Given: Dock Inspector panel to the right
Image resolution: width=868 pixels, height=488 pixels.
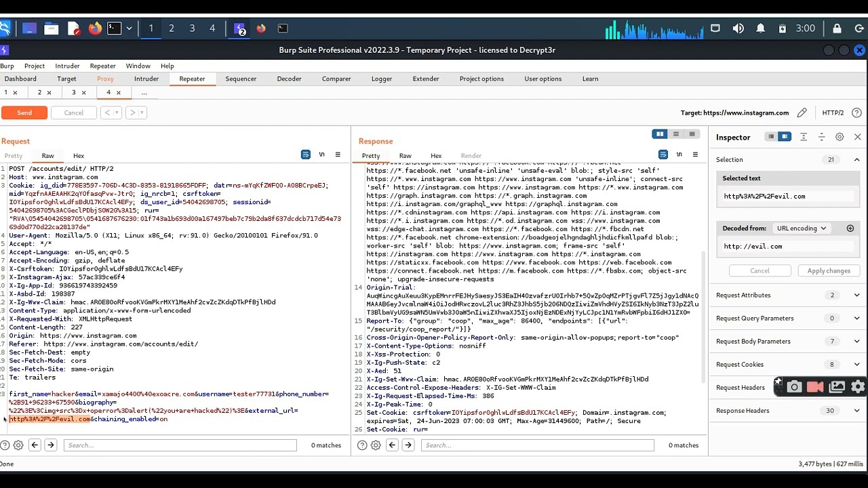Looking at the screenshot, I should (785, 137).
